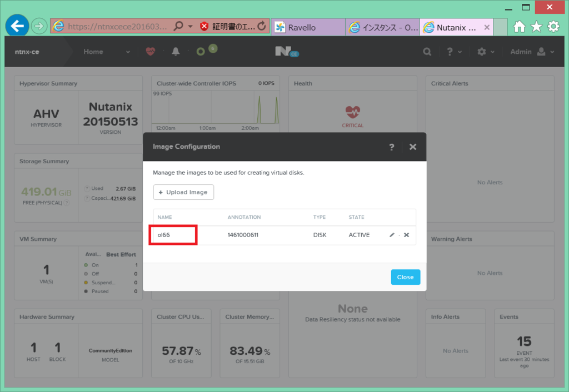Click the Upload Image button
The height and width of the screenshot is (392, 569).
click(x=183, y=192)
